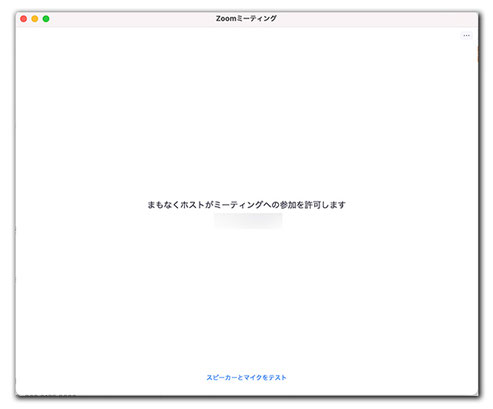Close the Zoomミーティング window with the red button
The width and height of the screenshot is (493, 409).
24,19
